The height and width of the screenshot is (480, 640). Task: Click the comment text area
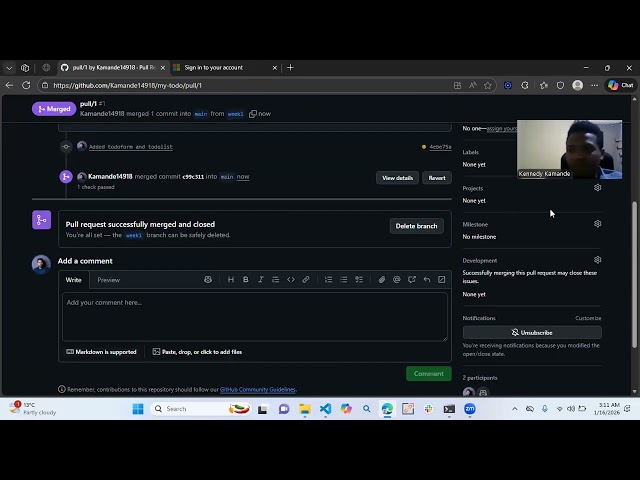(255, 317)
